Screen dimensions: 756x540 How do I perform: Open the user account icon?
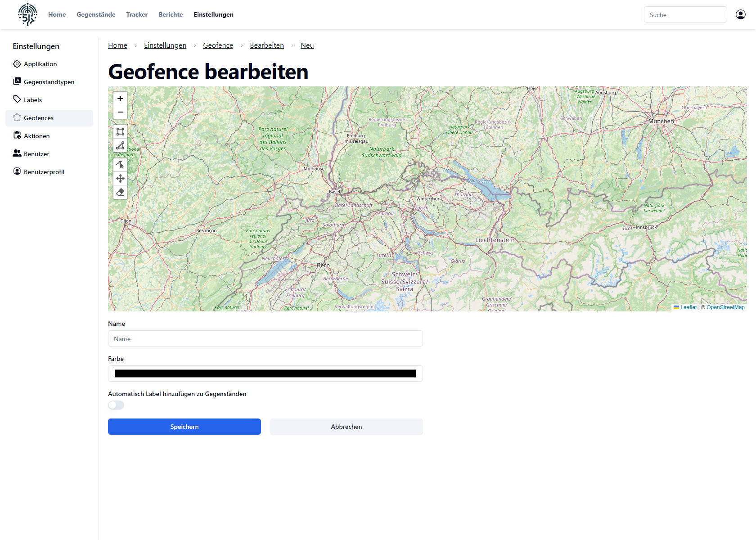click(x=740, y=14)
